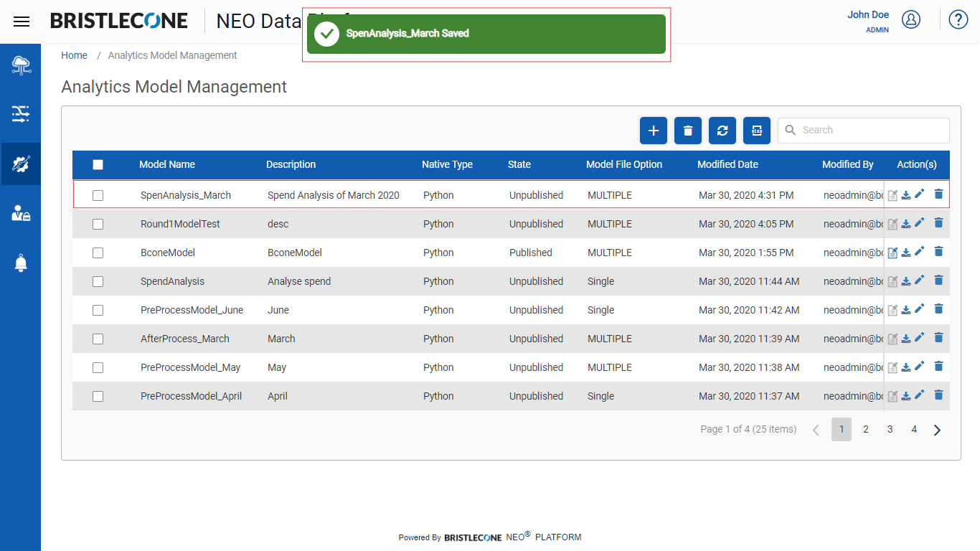This screenshot has width=980, height=551.
Task: Check the SpendAnalysis row checkbox
Action: [98, 281]
